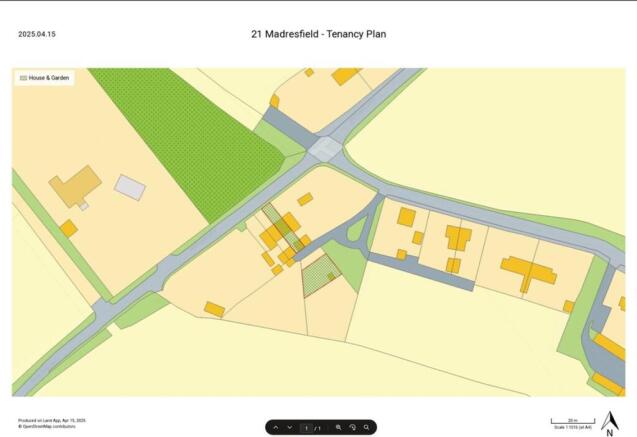Click the road crossroads junction square
The height and width of the screenshot is (437, 637).
pos(325,149)
